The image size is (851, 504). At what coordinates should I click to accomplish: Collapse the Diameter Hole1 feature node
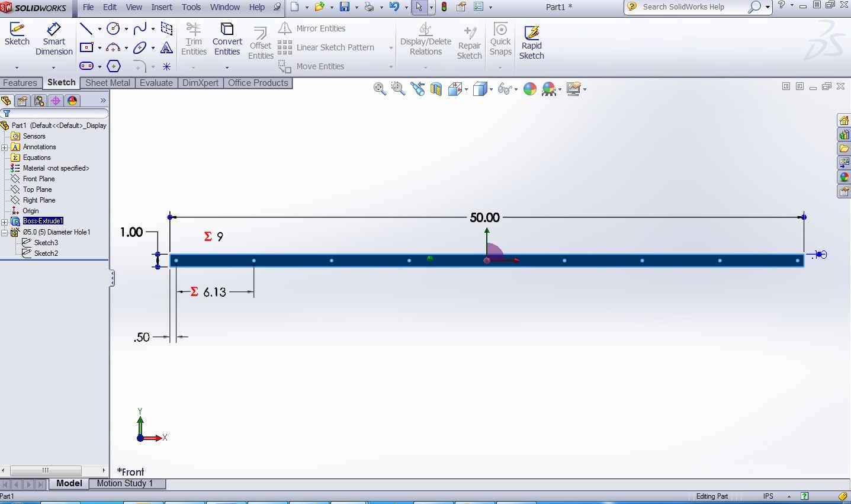[x=5, y=233]
